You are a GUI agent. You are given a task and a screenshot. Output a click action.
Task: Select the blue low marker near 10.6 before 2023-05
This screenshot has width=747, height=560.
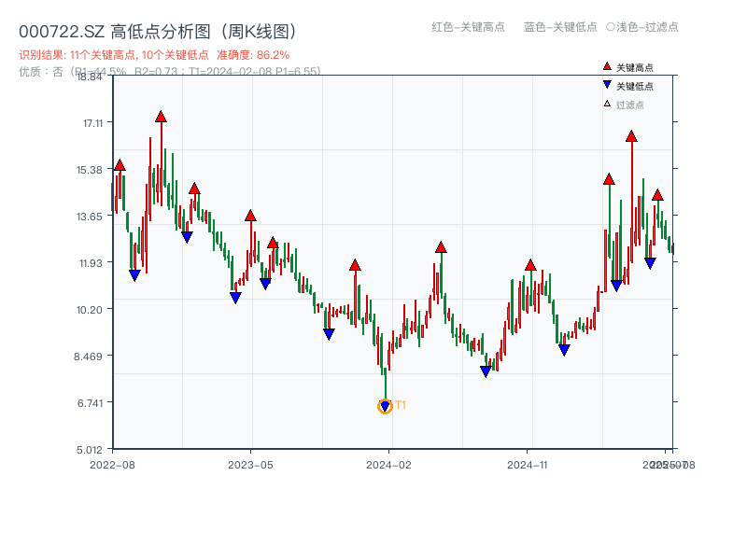(235, 298)
